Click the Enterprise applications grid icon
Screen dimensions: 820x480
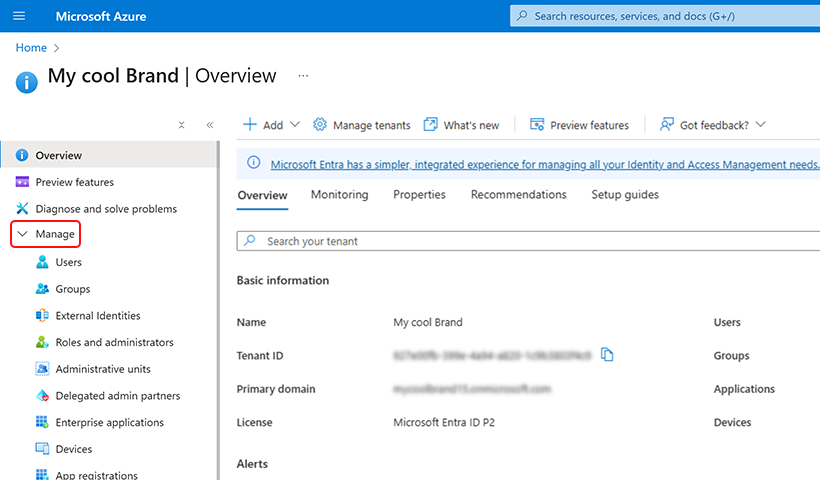point(42,421)
